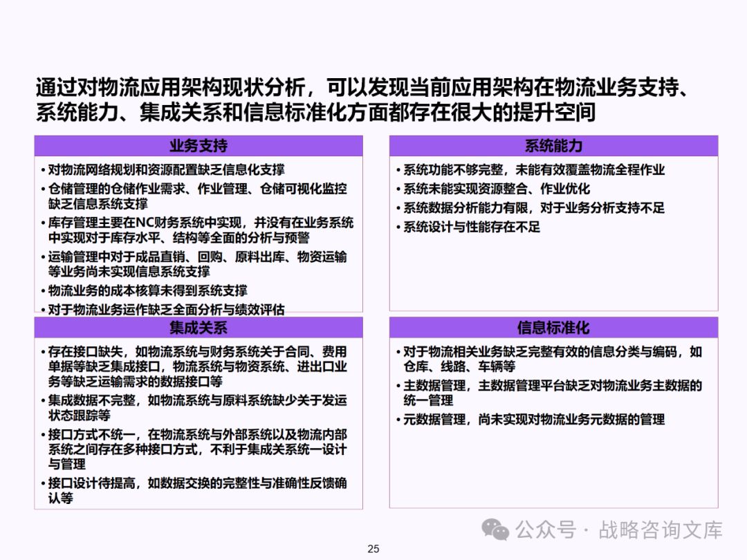Click bullet about 仓储管理的仓储作业需求
The width and height of the screenshot is (747, 560).
(194, 196)
